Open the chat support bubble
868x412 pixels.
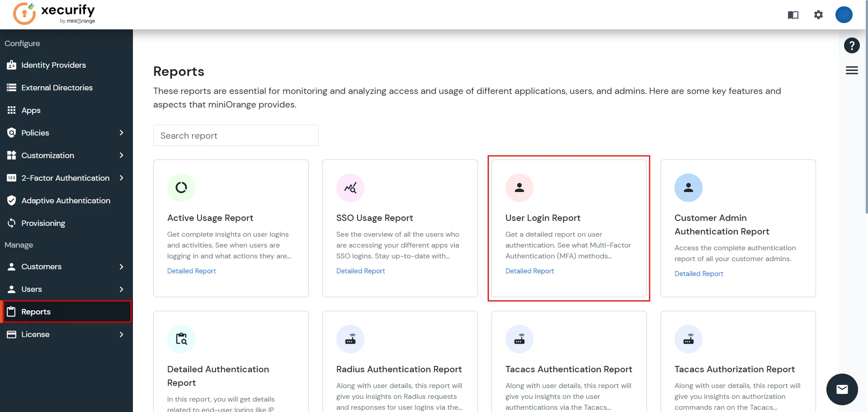tap(842, 389)
